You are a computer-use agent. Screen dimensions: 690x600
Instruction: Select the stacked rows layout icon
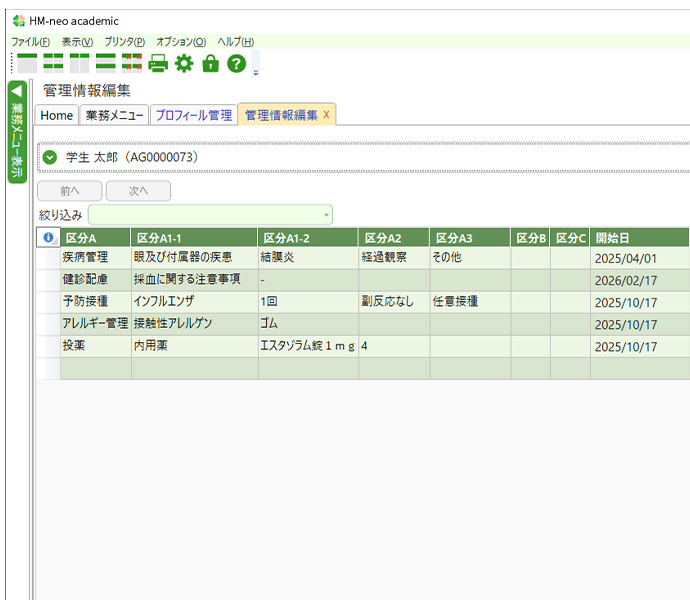point(106,63)
